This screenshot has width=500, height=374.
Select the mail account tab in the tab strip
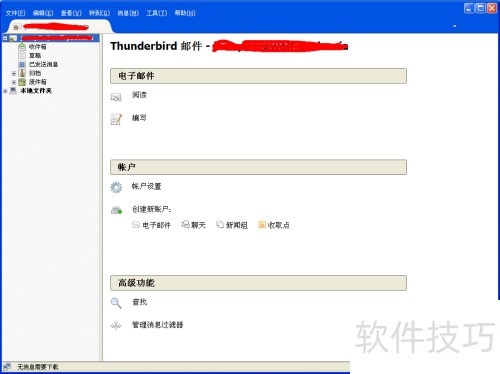pos(60,27)
